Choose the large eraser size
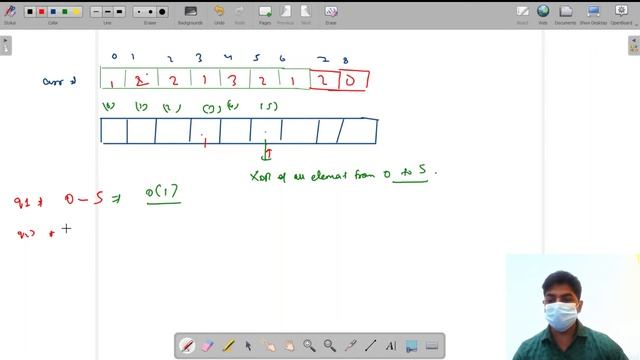 pyautogui.click(x=162, y=12)
